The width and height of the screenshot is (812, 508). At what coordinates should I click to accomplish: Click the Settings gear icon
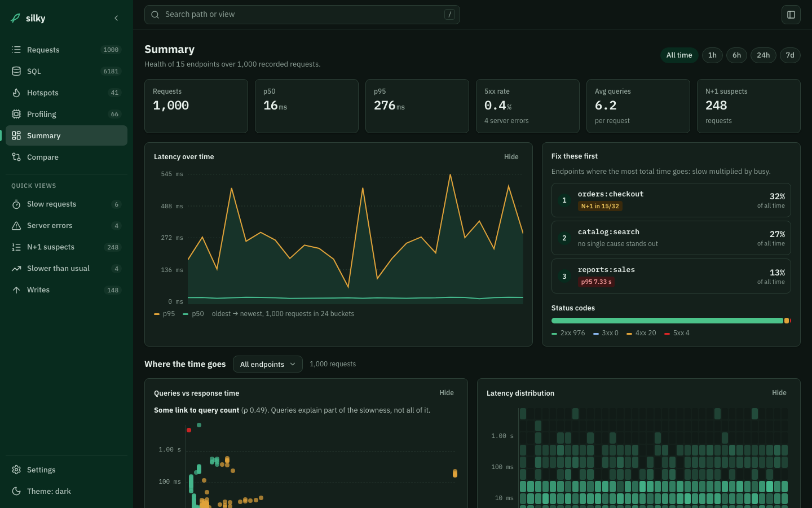(x=16, y=470)
